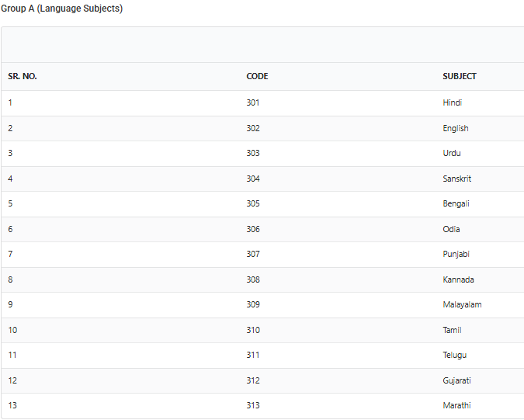Screen dimensions: 524x420
Task: Select the Marathi subject cell
Action: 456,405
